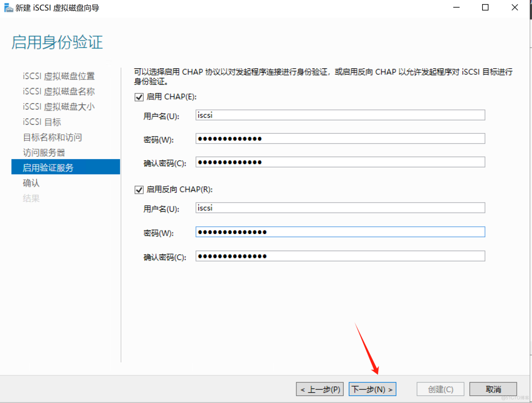Proceed with 下一步(N) button

pos(372,389)
